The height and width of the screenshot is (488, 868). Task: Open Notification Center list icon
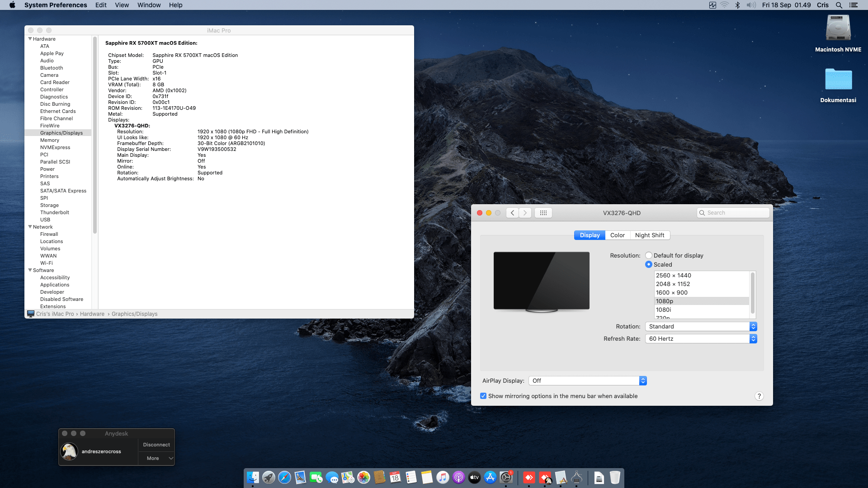tap(854, 5)
